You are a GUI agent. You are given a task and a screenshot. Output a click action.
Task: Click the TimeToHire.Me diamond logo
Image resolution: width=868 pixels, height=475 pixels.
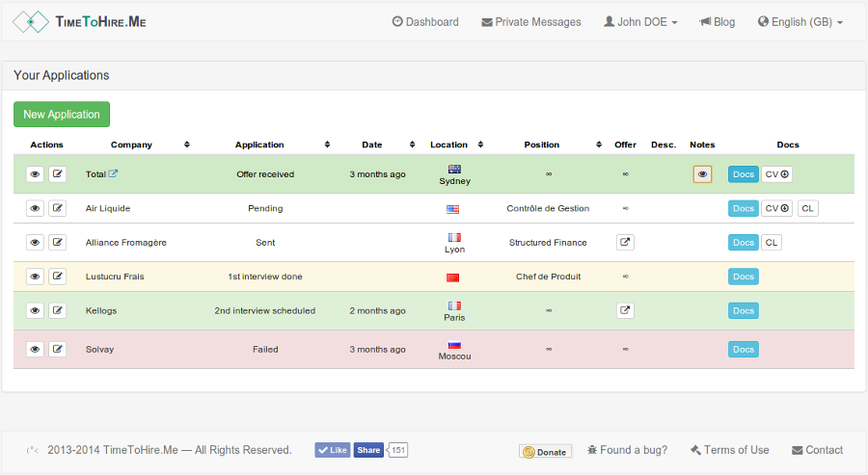(31, 22)
